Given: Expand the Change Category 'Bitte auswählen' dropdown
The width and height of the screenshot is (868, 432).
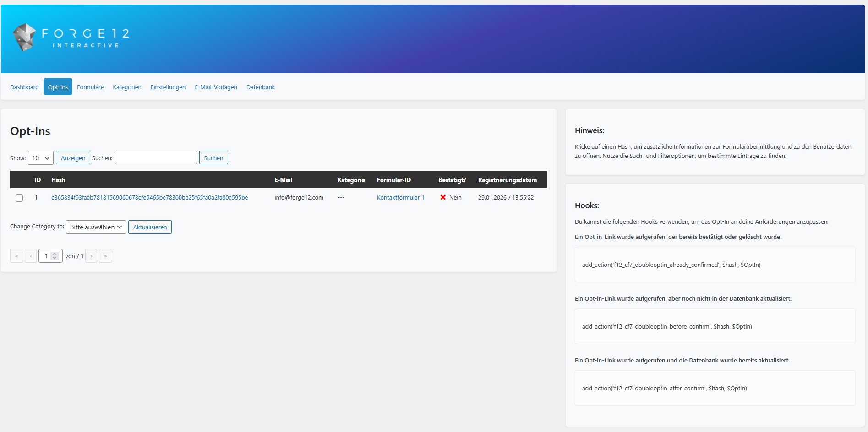Looking at the screenshot, I should [96, 227].
